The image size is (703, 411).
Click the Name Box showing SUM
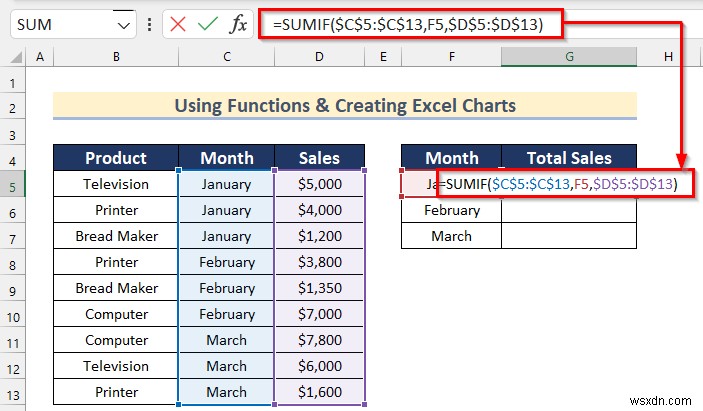tap(60, 25)
